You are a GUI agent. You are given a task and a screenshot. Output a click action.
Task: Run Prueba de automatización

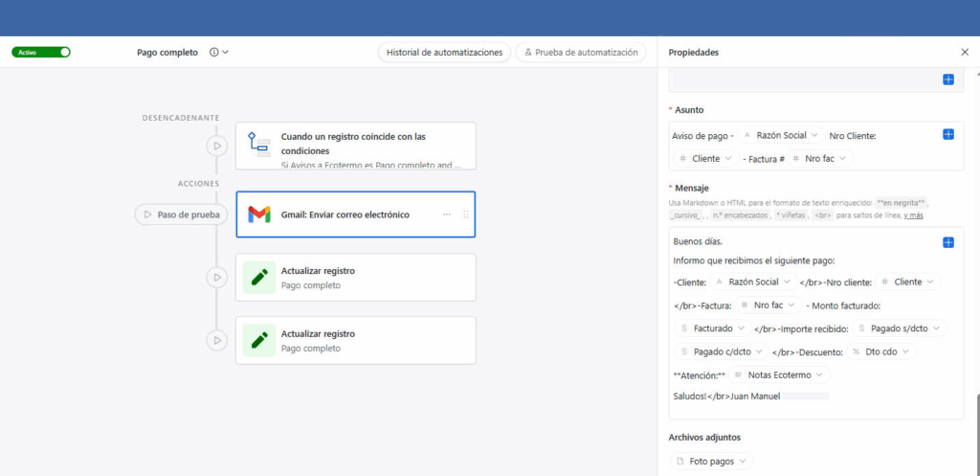580,53
